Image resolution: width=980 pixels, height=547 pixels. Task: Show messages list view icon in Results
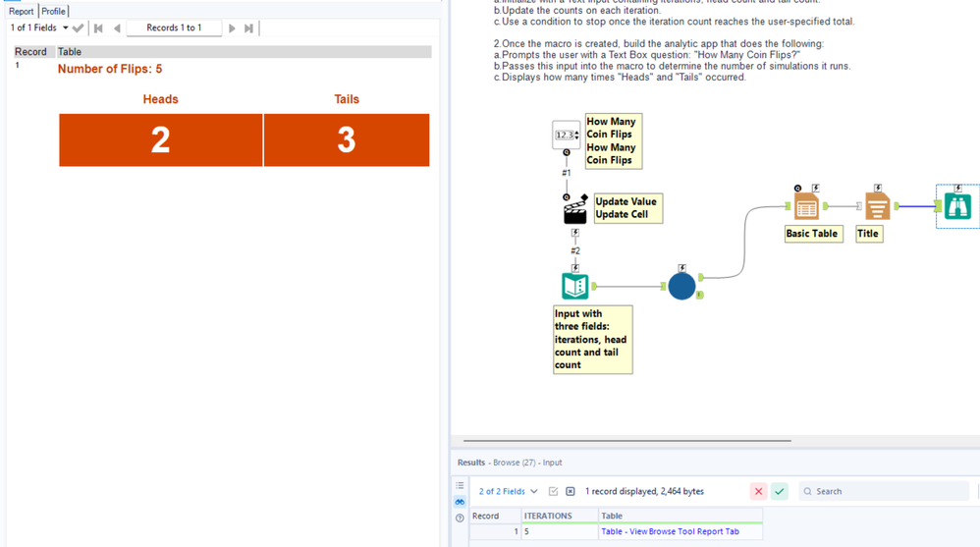pyautogui.click(x=460, y=486)
